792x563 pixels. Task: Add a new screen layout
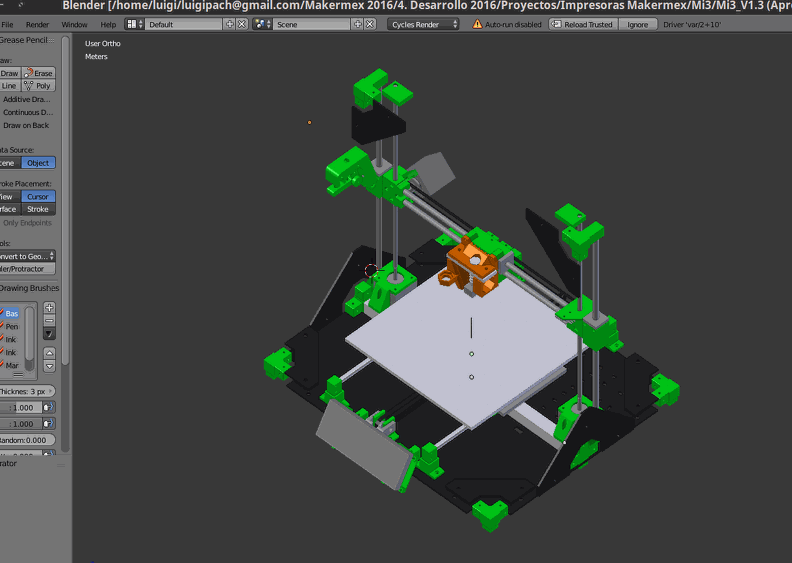230,24
